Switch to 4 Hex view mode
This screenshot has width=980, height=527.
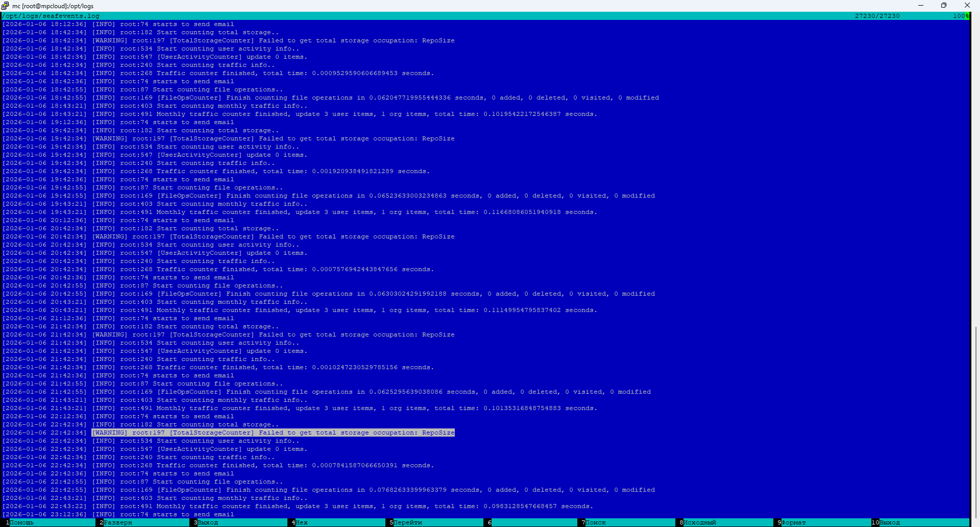[302, 522]
